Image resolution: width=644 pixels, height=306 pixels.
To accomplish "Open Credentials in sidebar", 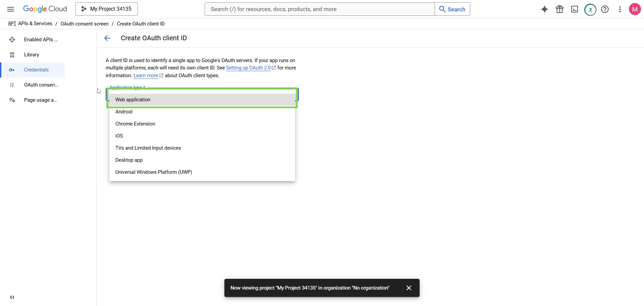I will [33, 70].
